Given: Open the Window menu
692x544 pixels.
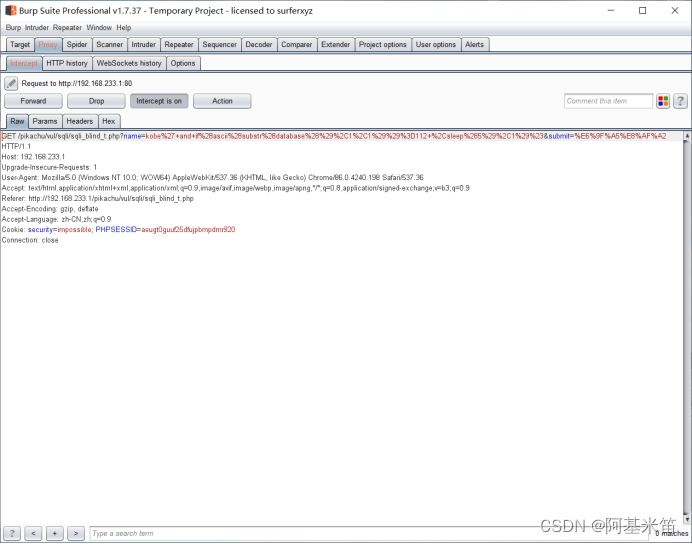Looking at the screenshot, I should pyautogui.click(x=99, y=27).
